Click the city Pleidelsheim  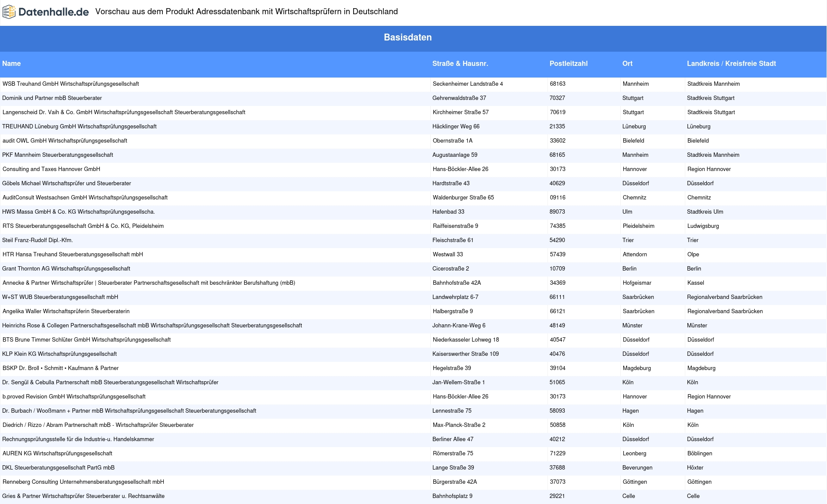[639, 226]
